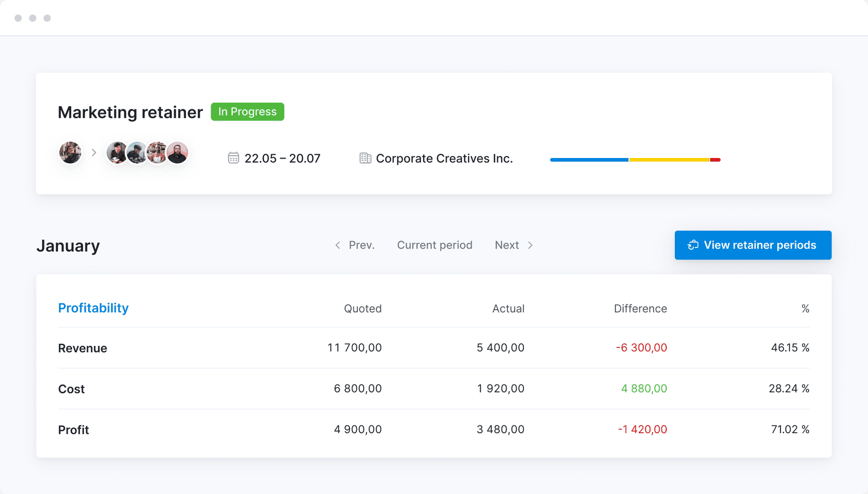
Task: Click Revenue actual value 5 400,00
Action: [x=500, y=347]
